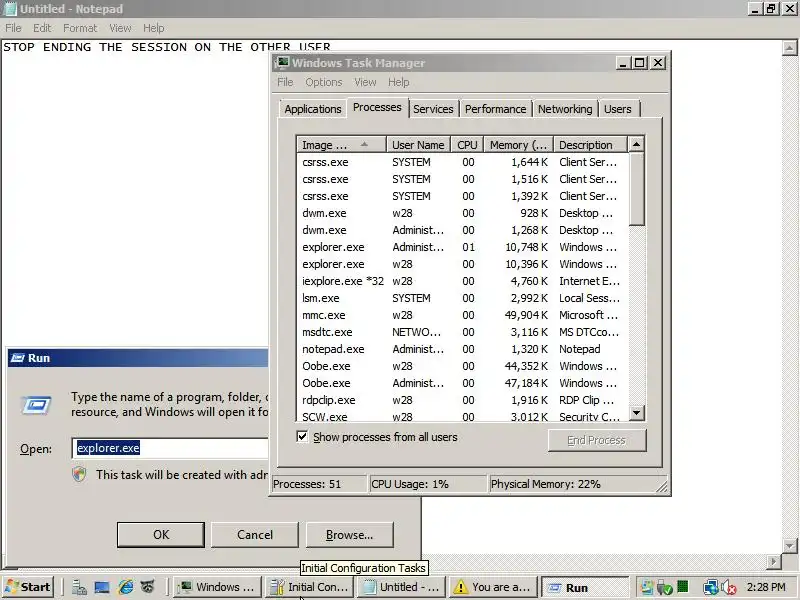Click the UAC shield icon in Run dialog
800x600 pixels.
click(x=79, y=474)
